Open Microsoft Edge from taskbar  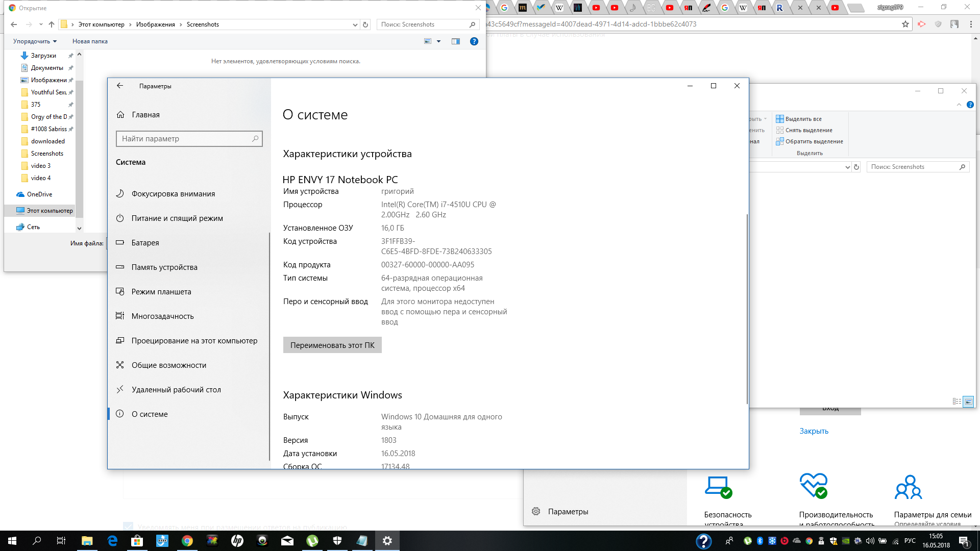click(x=112, y=541)
